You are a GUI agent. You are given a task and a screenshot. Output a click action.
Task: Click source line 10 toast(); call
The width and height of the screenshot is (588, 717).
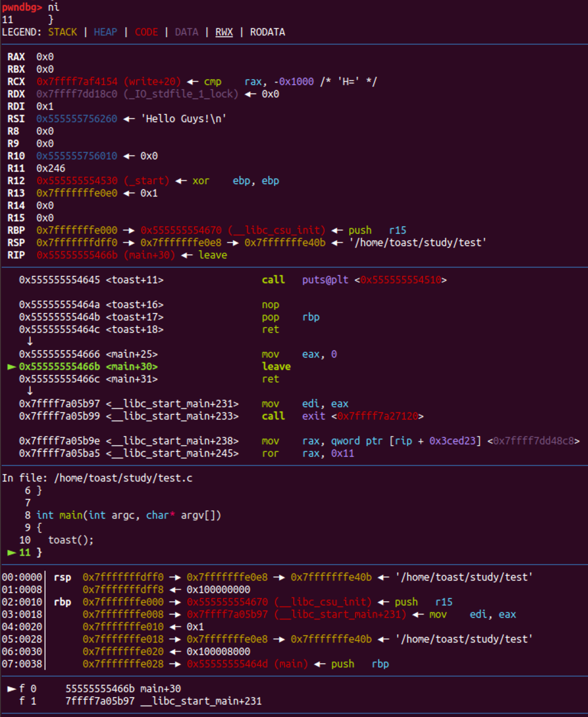pos(71,540)
